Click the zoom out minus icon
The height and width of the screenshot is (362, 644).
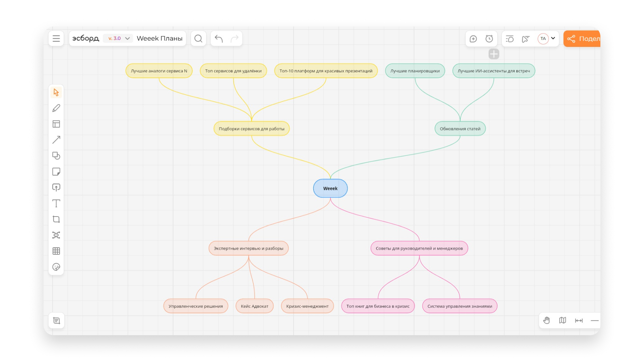coord(595,320)
